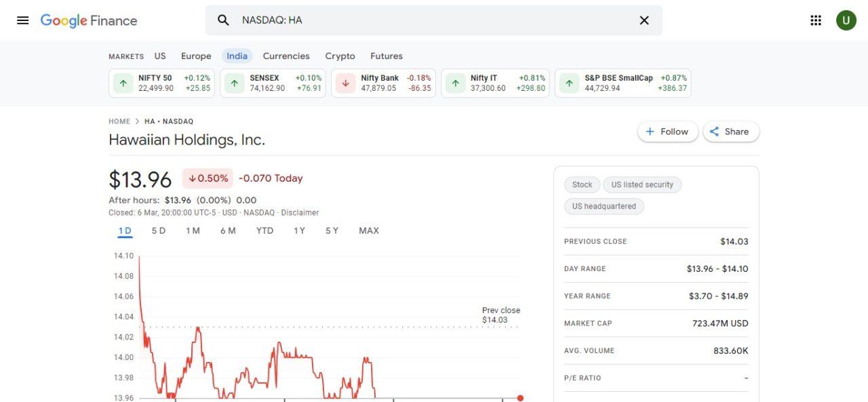
Task: Click the Nifty IT up arrow icon
Action: pyautogui.click(x=455, y=83)
